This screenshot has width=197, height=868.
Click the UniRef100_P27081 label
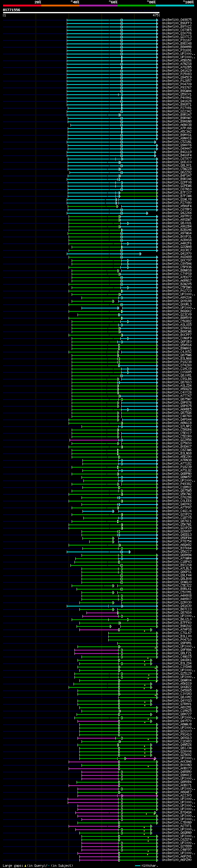(x=177, y=108)
